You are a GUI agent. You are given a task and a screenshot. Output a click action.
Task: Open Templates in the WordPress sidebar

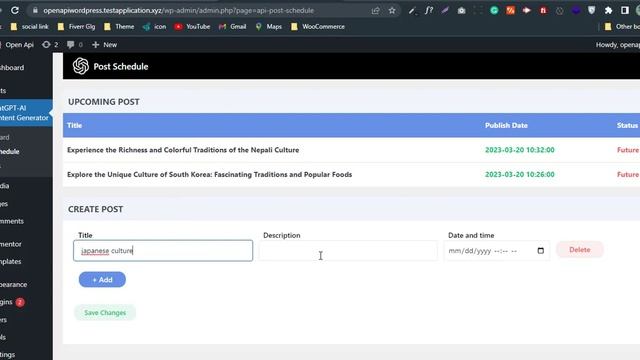pos(11,261)
